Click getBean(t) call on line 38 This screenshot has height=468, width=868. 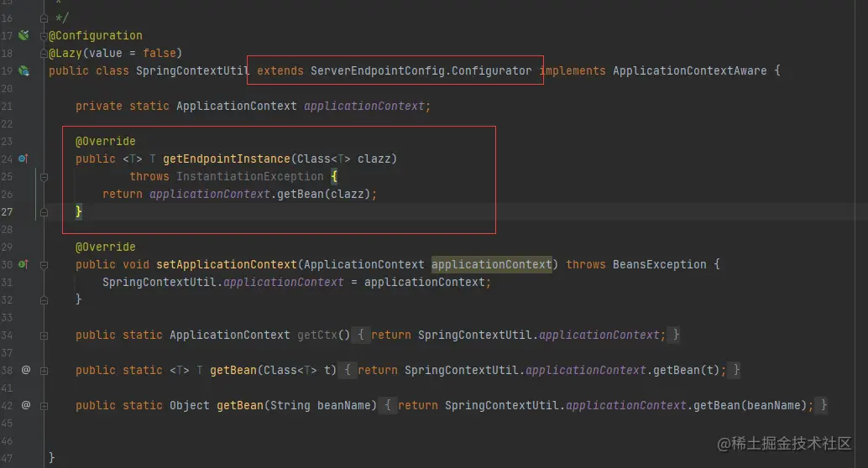(687, 370)
